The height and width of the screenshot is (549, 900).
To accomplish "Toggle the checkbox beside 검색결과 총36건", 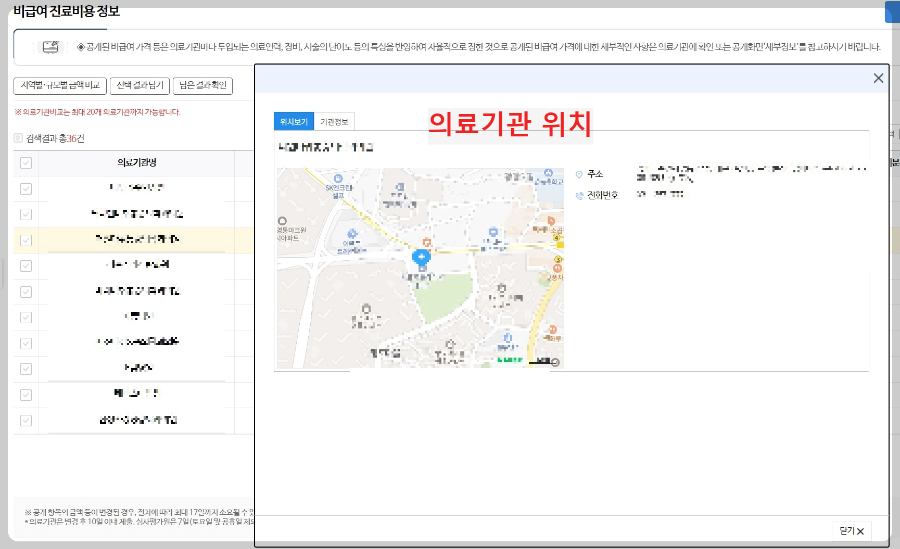I will click(x=18, y=138).
